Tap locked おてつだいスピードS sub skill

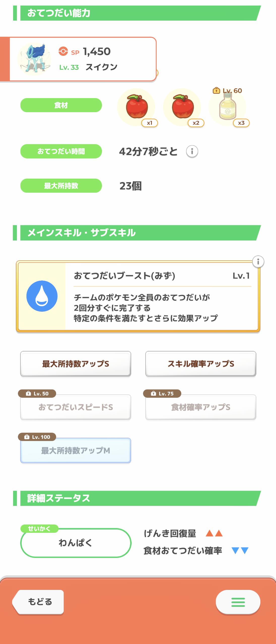coord(76,407)
